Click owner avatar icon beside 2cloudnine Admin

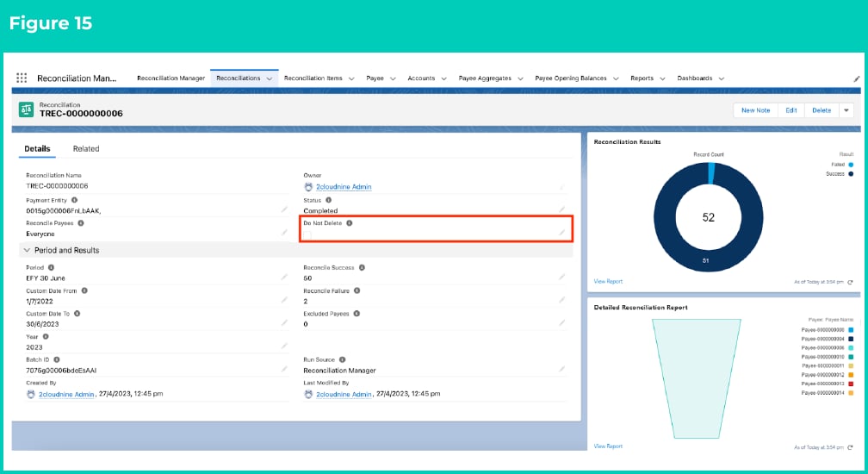(x=308, y=187)
